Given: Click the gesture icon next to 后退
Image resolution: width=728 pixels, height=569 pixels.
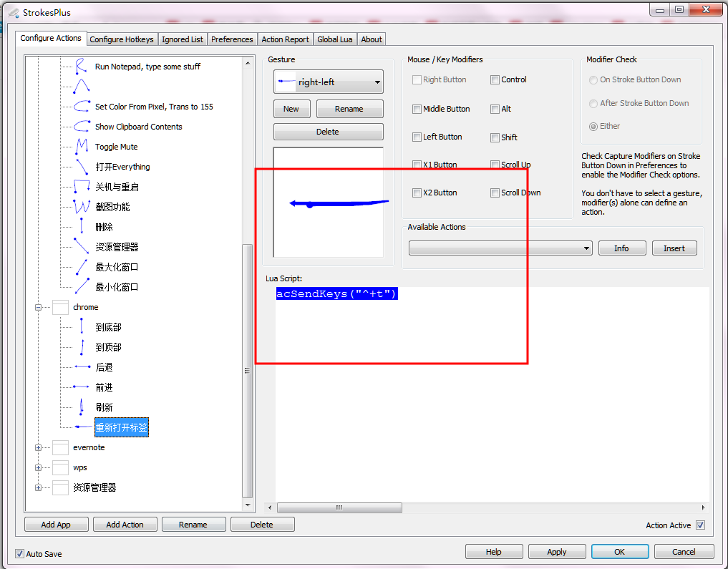Looking at the screenshot, I should click(x=81, y=366).
